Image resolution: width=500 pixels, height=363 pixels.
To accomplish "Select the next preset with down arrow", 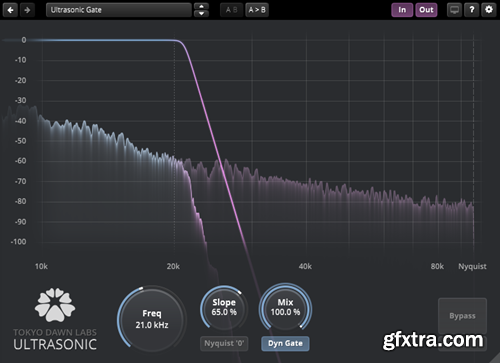I will click(201, 14).
